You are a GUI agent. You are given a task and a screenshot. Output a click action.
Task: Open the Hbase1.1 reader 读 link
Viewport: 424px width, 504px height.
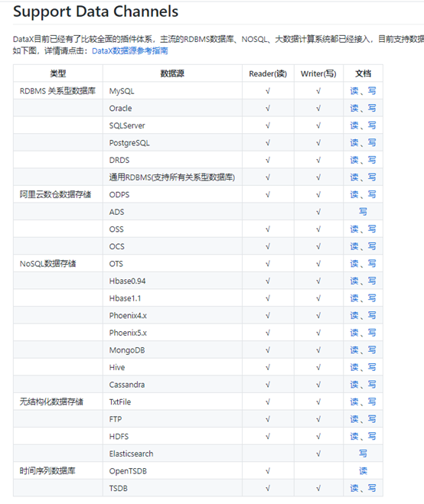click(x=354, y=298)
